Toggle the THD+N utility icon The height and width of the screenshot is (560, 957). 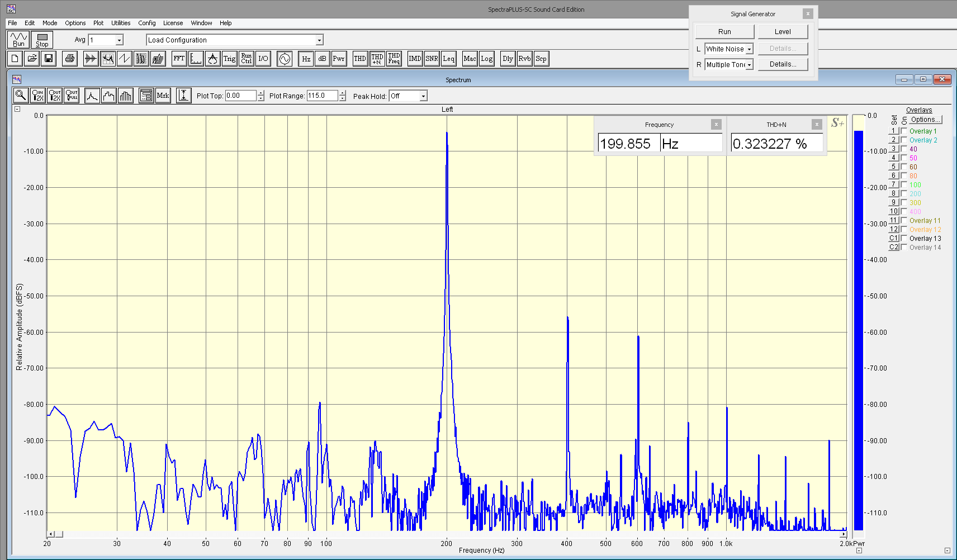[377, 58]
